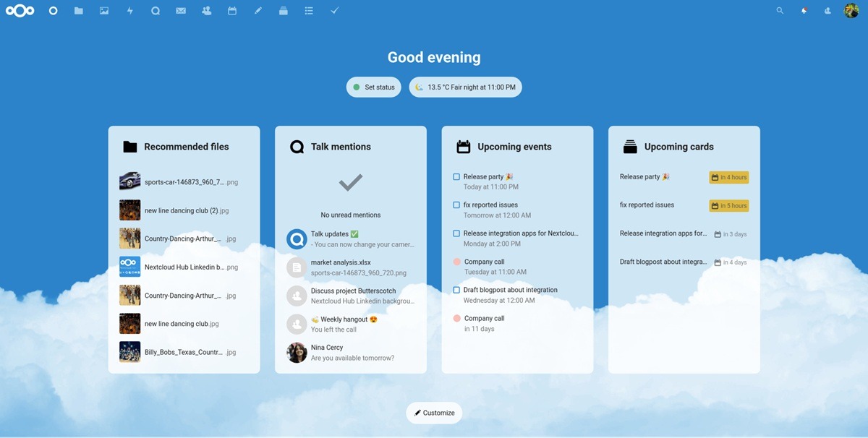
Task: Open the Mail envelope icon
Action: (x=181, y=11)
